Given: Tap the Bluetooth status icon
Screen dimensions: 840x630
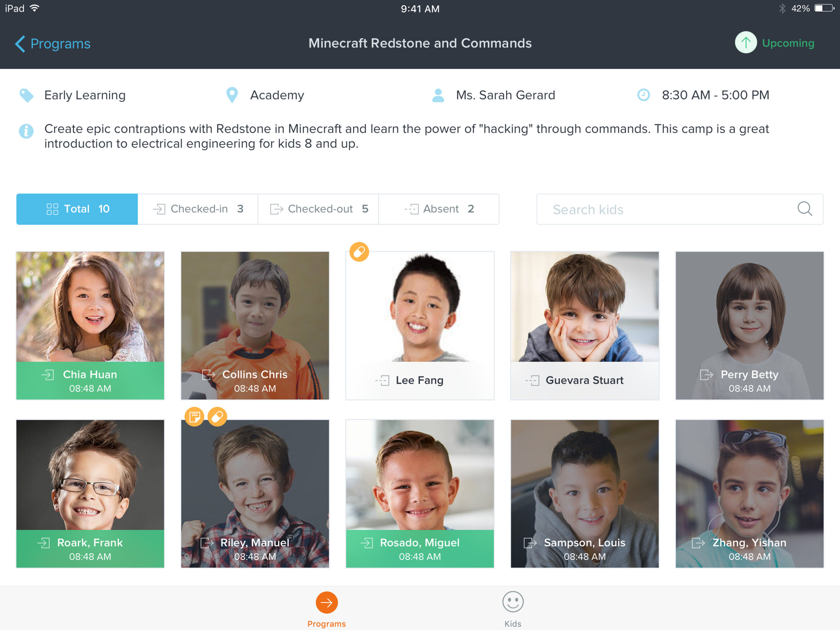Looking at the screenshot, I should click(782, 8).
